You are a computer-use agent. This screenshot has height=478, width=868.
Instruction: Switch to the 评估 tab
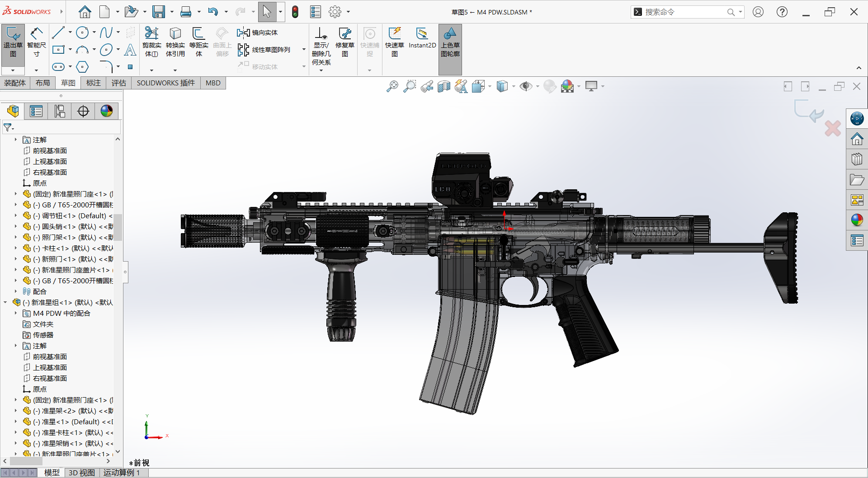119,83
